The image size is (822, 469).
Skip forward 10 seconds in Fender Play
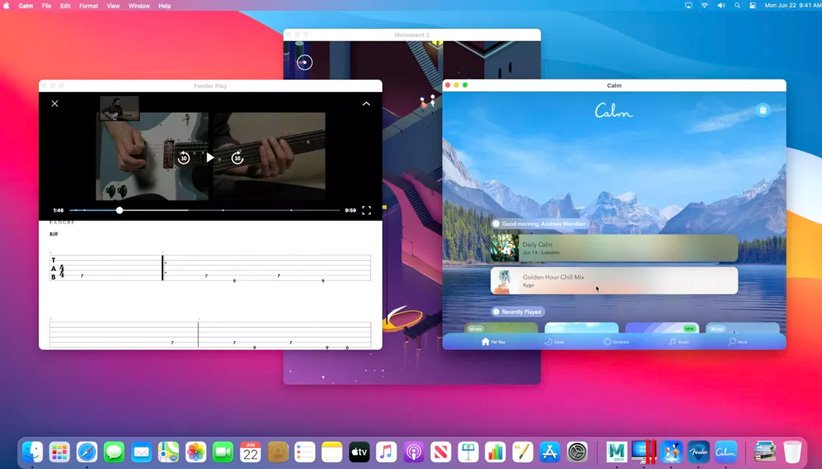pyautogui.click(x=237, y=157)
